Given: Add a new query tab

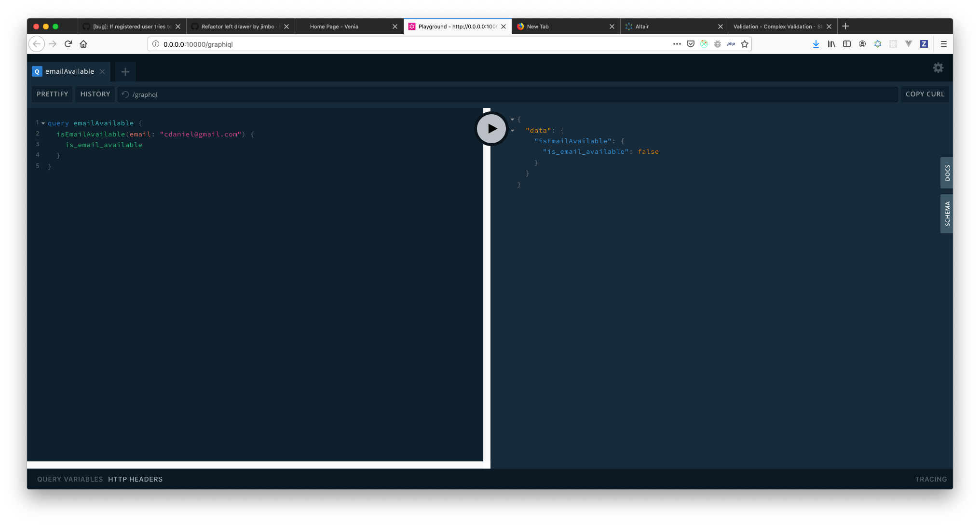Looking at the screenshot, I should click(125, 72).
